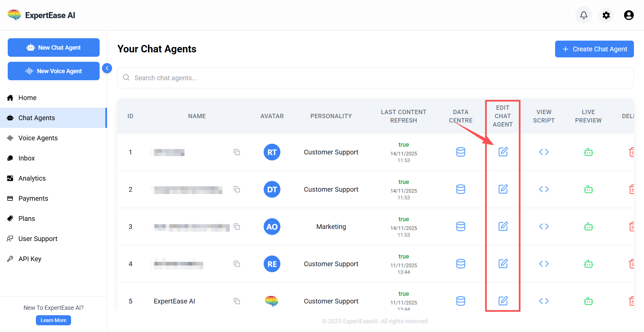View script for agent 3

click(544, 227)
